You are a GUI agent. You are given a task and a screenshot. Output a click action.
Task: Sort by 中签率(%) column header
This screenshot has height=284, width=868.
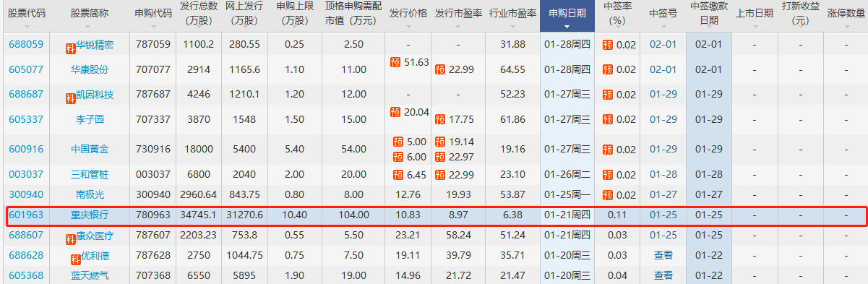pos(616,14)
